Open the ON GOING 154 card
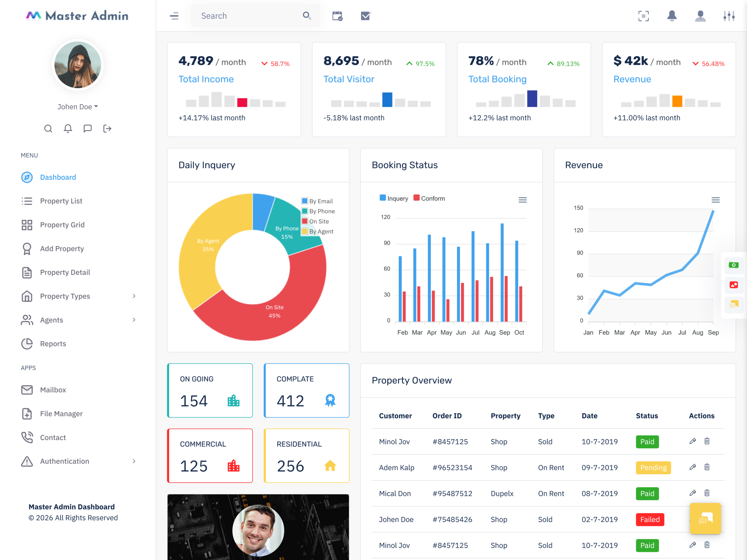 point(210,391)
